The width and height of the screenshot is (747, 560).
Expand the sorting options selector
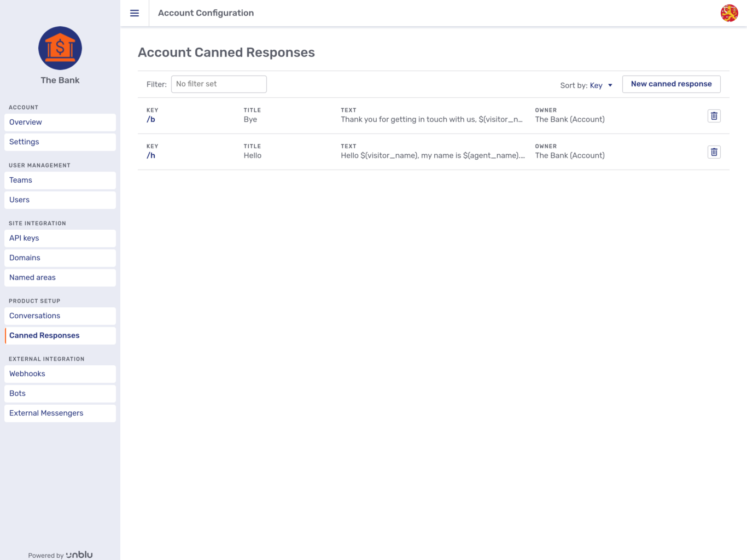click(x=600, y=85)
